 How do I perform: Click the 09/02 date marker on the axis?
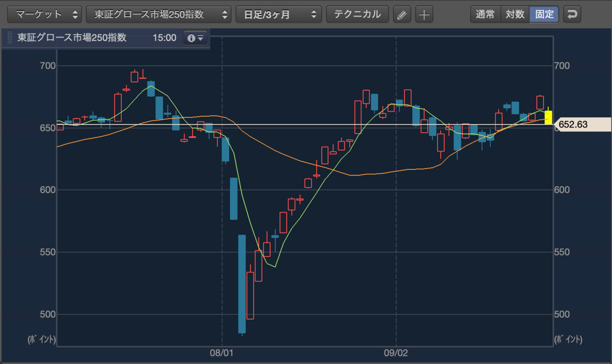click(x=396, y=352)
